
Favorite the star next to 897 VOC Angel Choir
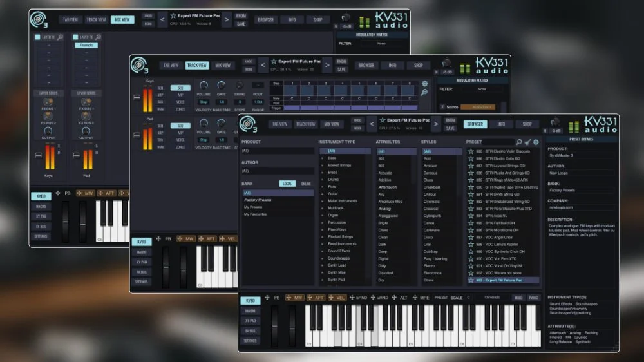[471, 237]
